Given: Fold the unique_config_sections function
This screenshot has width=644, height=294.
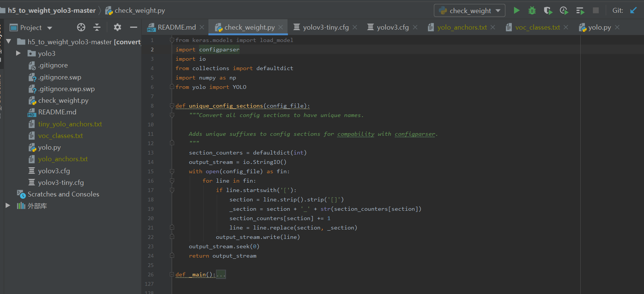Looking at the screenshot, I should pyautogui.click(x=172, y=106).
